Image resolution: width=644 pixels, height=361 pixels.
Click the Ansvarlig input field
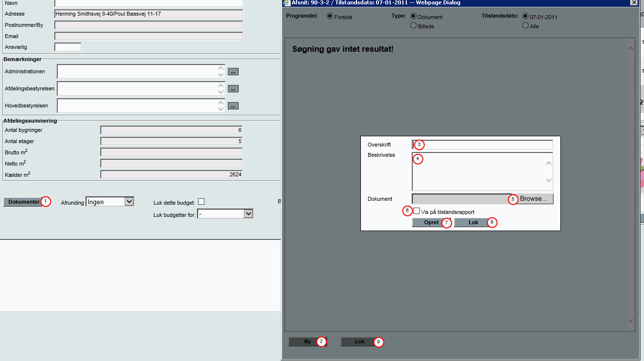click(67, 47)
